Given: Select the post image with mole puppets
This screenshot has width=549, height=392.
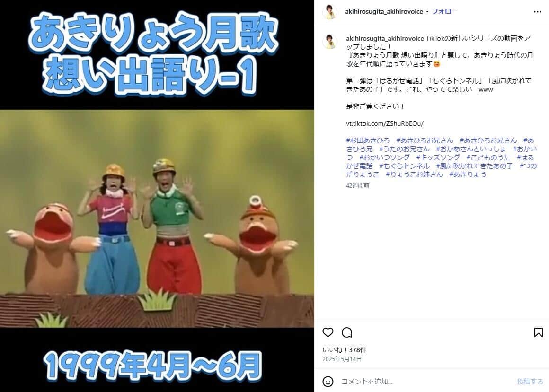Looking at the screenshot, I should pos(157,196).
